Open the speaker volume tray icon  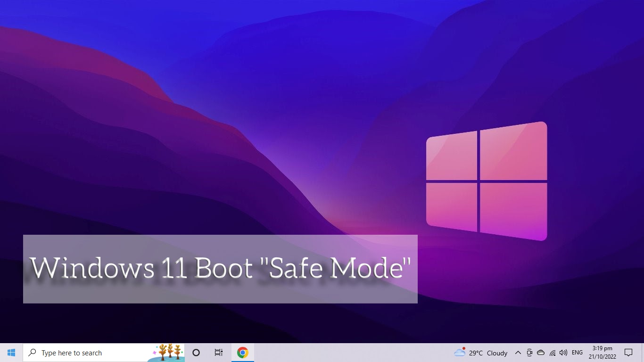(x=563, y=353)
